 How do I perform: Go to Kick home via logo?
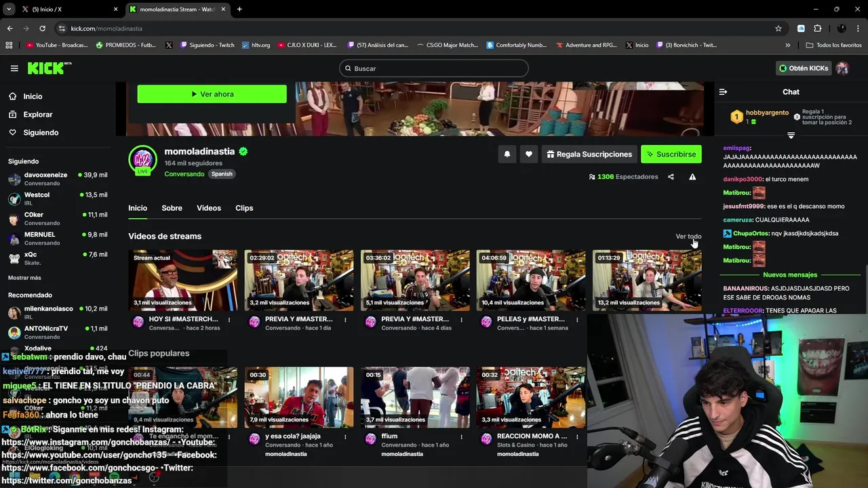(x=49, y=68)
